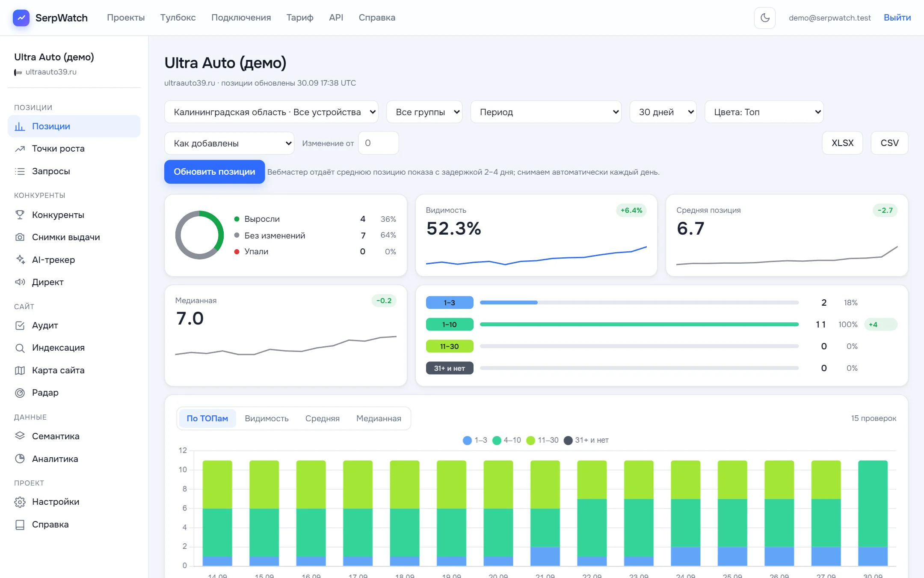
Task: Toggle dark mode with moon icon
Action: 765,18
